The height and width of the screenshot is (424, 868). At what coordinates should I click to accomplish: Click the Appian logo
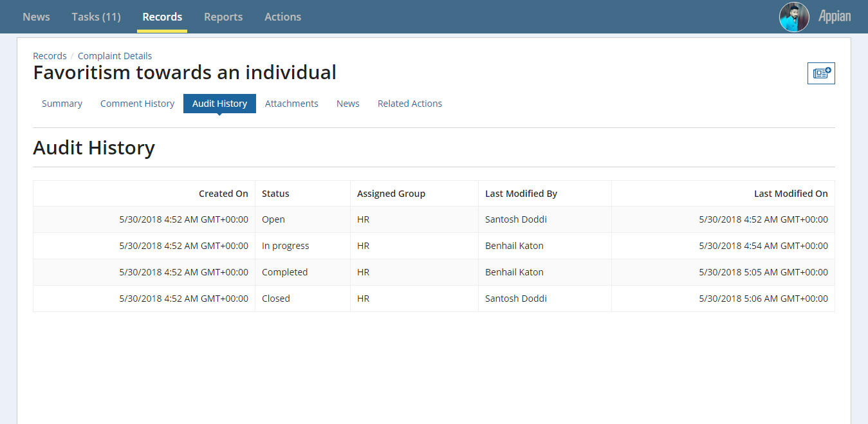point(835,17)
